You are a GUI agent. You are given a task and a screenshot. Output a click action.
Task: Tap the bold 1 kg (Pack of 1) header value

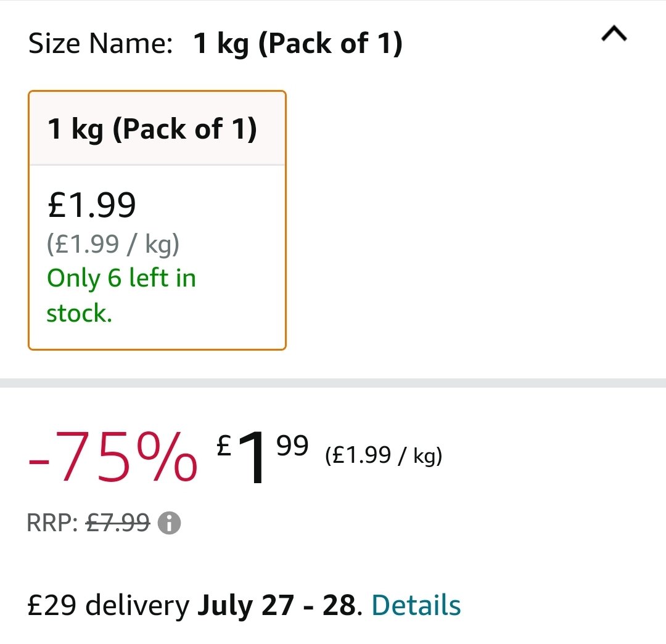coord(298,43)
